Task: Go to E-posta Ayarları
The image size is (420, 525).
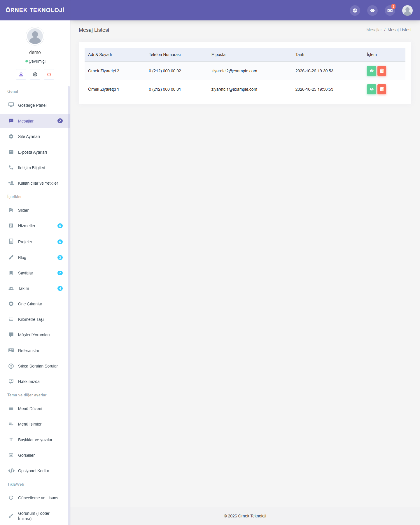Action: (x=35, y=152)
